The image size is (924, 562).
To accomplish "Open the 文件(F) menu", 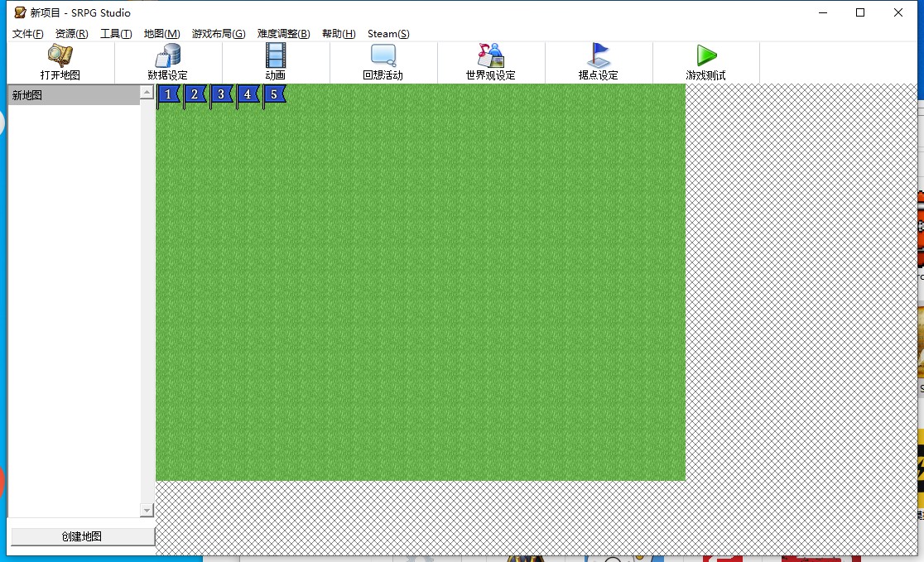I will tap(27, 34).
